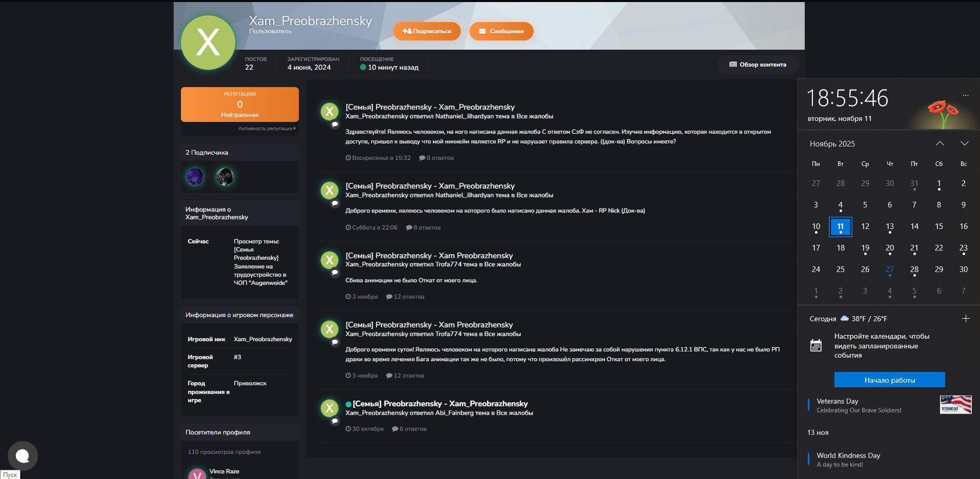Go to next month with down chevron
The image size is (980, 479).
click(965, 143)
